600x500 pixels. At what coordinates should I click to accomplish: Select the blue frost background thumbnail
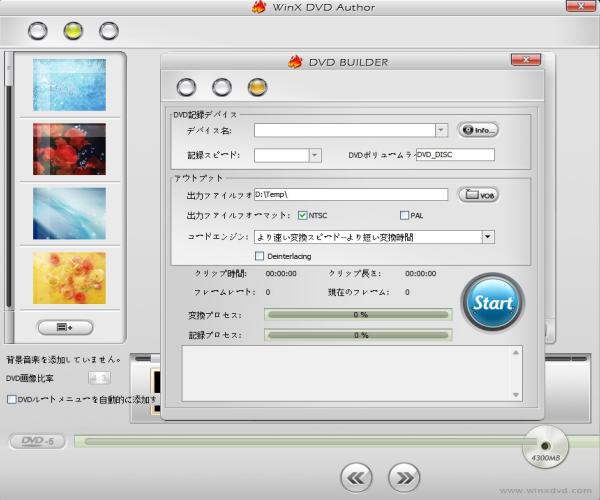point(69,85)
